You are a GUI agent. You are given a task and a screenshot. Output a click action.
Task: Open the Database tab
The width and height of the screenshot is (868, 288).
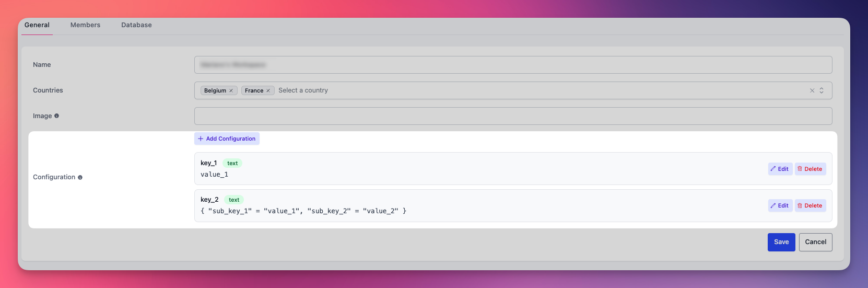[136, 25]
